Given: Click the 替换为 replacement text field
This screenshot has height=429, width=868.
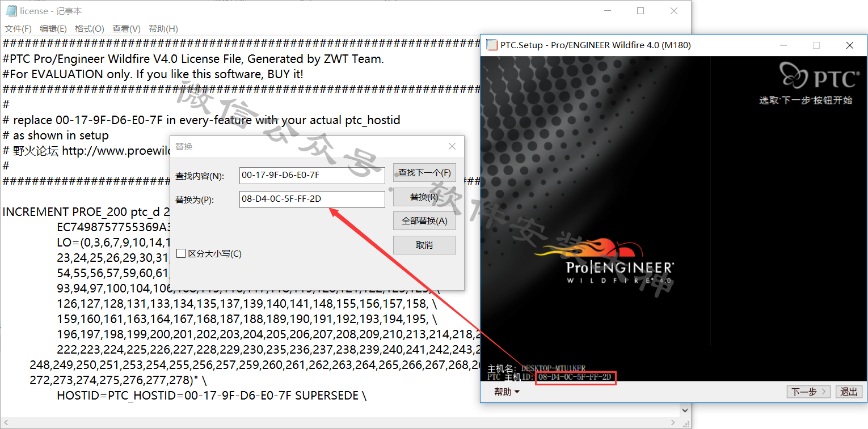Looking at the screenshot, I should coord(312,199).
